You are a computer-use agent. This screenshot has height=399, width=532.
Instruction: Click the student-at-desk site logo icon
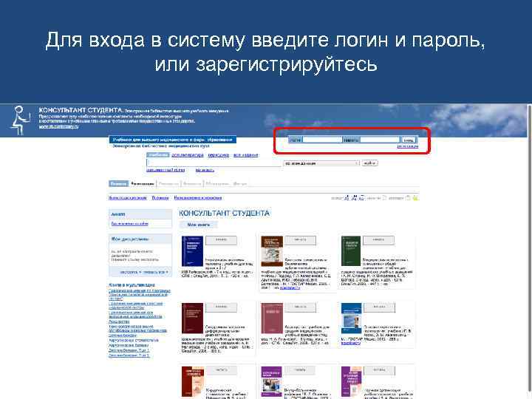(20, 120)
